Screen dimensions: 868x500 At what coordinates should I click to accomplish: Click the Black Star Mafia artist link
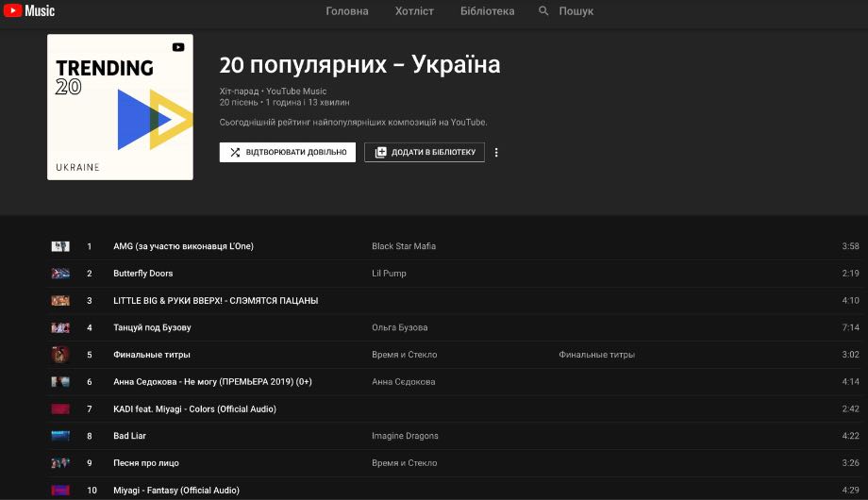[404, 246]
